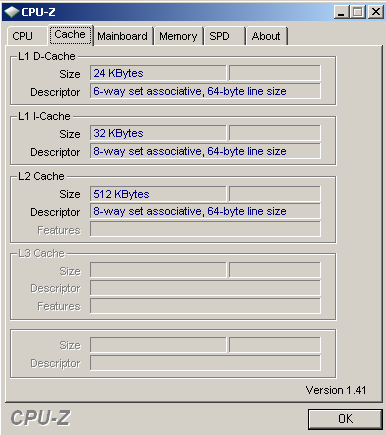Open the About tab
This screenshot has height=435, width=386.
tap(266, 36)
